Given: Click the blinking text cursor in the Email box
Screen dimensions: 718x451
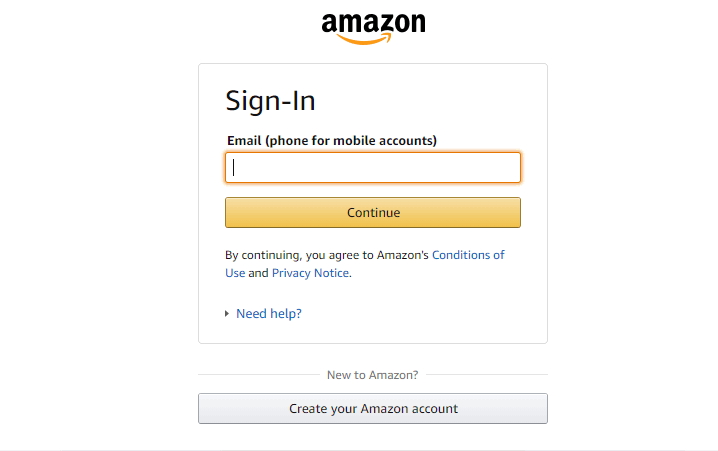Looking at the screenshot, I should coord(234,168).
